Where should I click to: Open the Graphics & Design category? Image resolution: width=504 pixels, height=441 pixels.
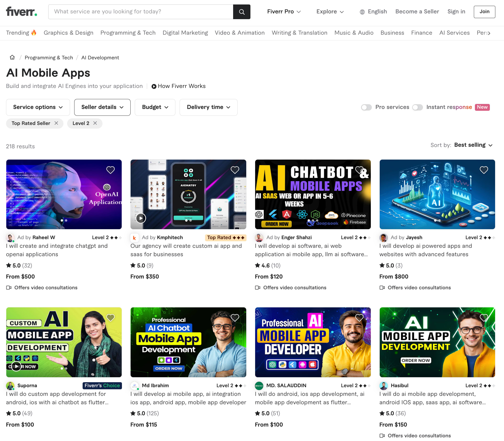tap(68, 33)
